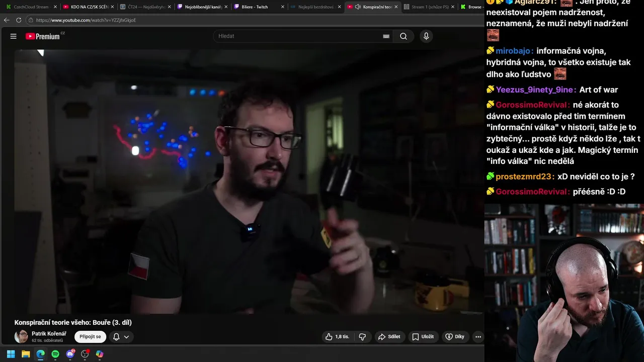Click the "Art of war" chat message

599,89
